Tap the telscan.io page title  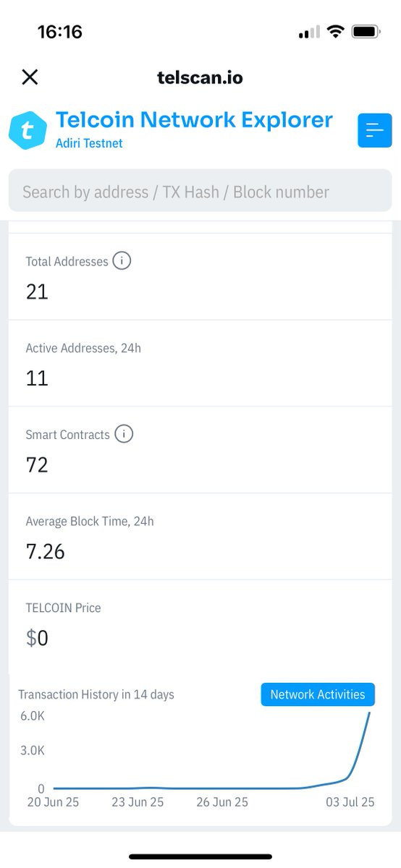click(x=200, y=77)
